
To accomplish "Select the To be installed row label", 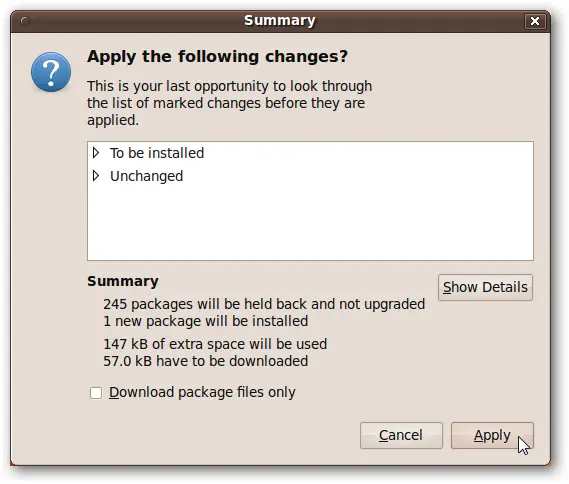I will coord(157,153).
